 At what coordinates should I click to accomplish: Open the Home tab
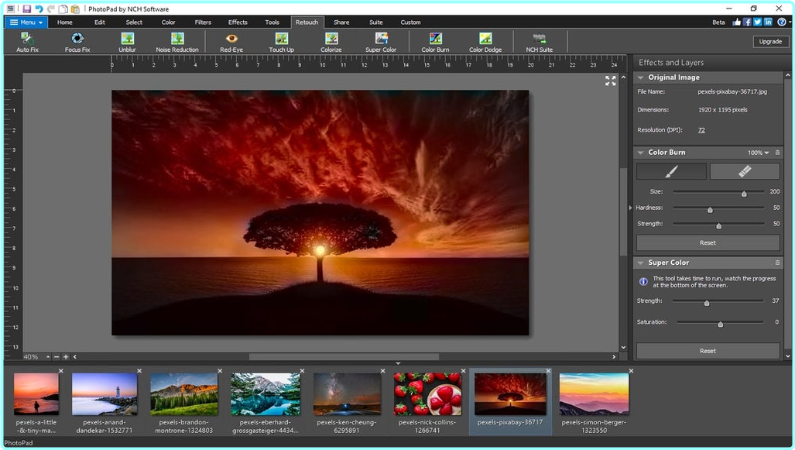tap(65, 22)
